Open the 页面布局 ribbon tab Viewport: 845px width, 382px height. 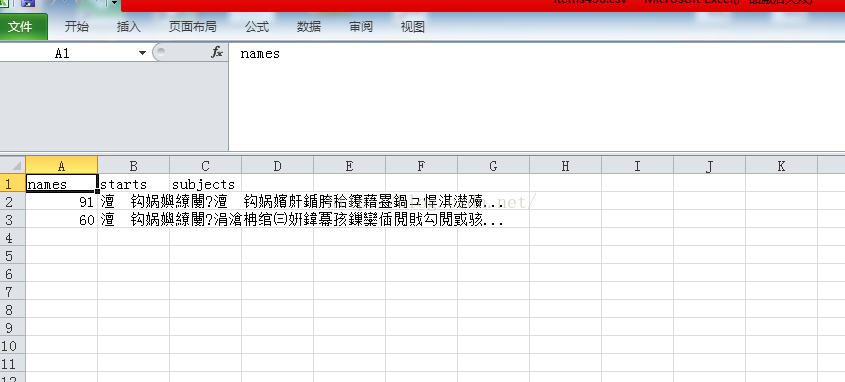pos(192,26)
